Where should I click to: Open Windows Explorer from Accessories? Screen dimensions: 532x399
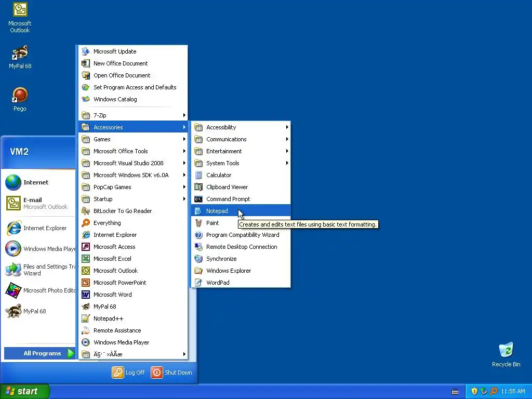tap(241, 270)
